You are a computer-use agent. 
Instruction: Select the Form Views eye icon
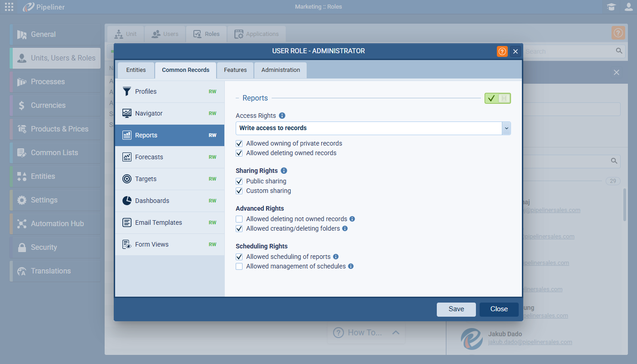point(127,244)
